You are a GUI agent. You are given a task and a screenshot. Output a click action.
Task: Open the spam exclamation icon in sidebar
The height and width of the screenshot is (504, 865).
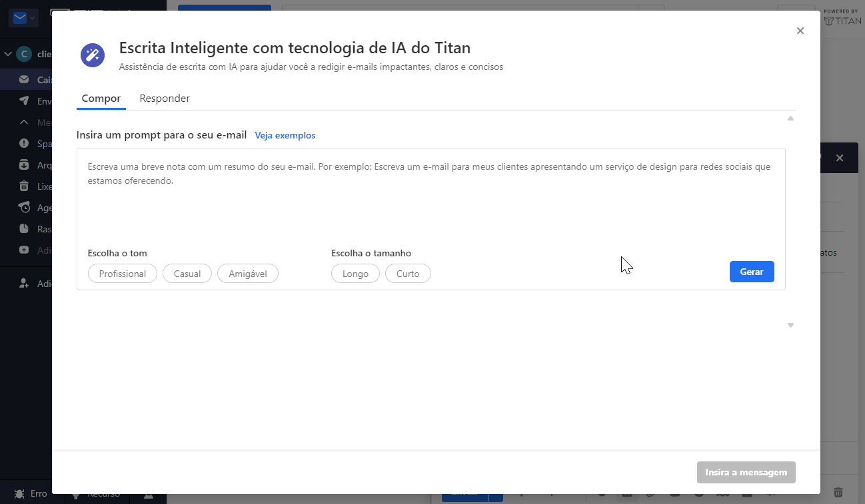(24, 143)
